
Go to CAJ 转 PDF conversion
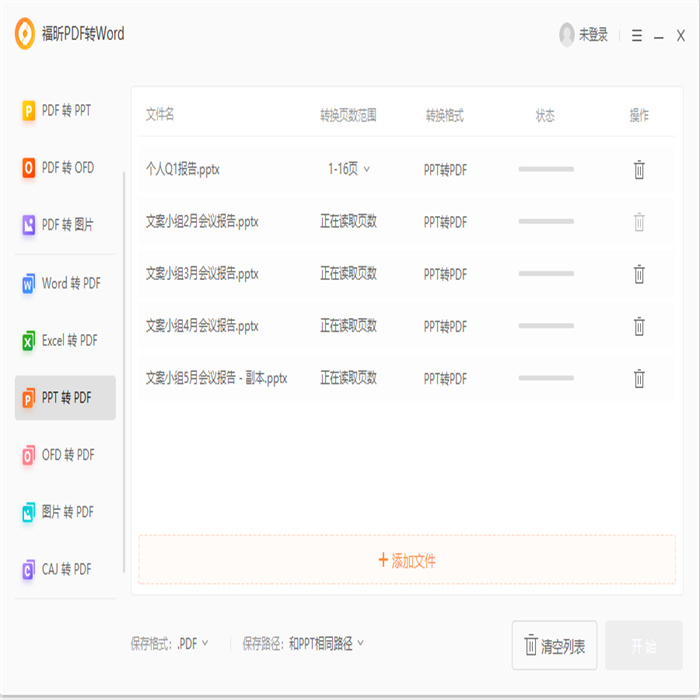67,569
